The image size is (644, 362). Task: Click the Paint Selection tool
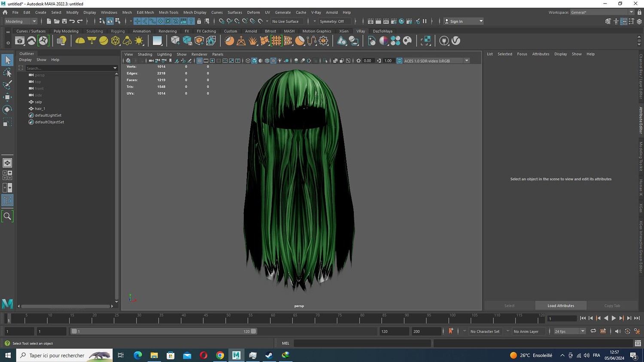click(x=7, y=85)
